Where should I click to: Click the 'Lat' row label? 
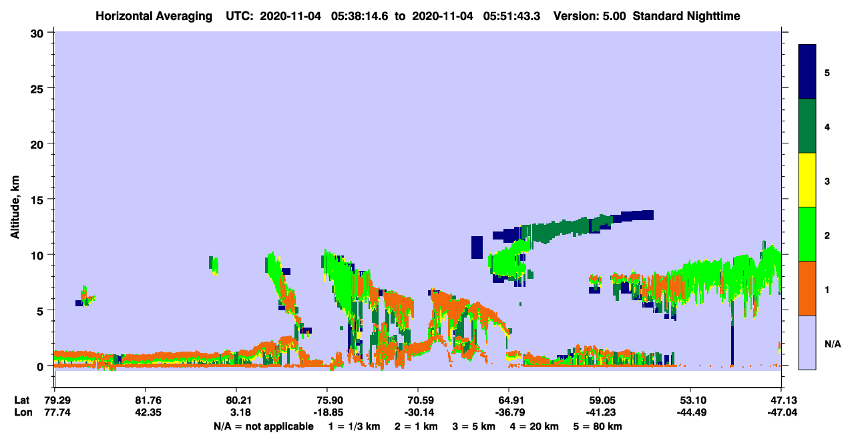pos(21,400)
